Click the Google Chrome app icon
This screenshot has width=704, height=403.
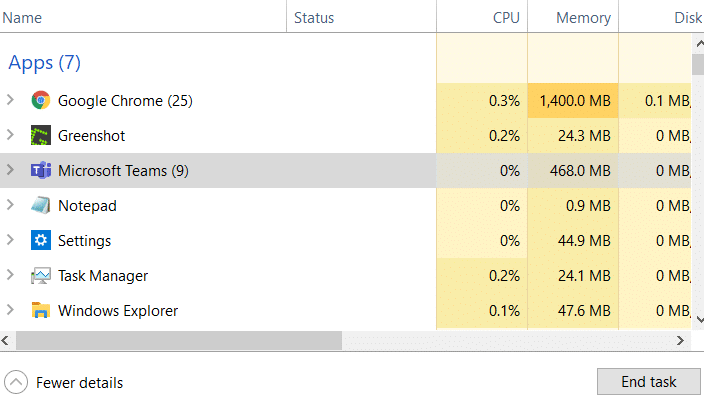[41, 100]
